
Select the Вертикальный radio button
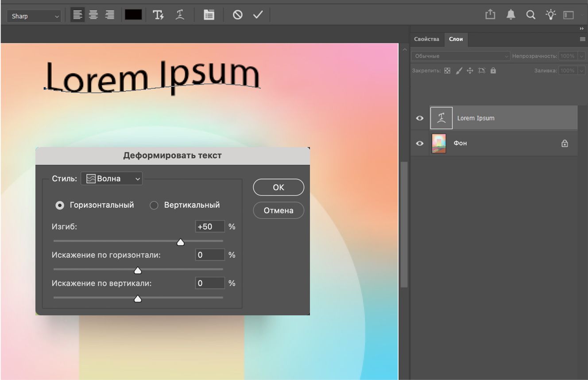[x=154, y=206]
